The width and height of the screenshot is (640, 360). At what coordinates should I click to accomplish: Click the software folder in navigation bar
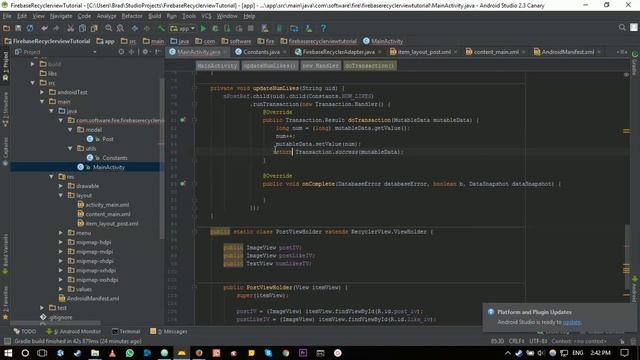[x=236, y=41]
